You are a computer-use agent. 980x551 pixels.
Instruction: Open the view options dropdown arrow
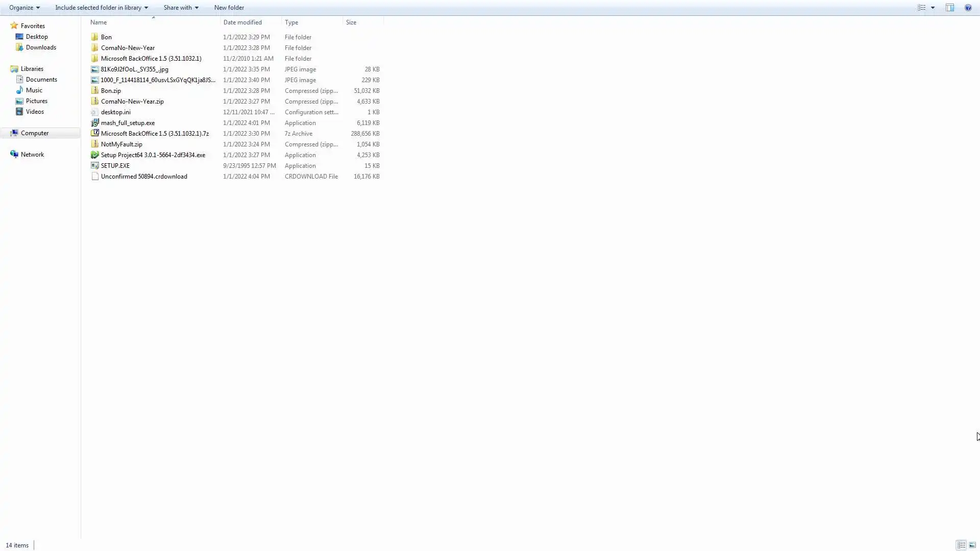(x=933, y=8)
